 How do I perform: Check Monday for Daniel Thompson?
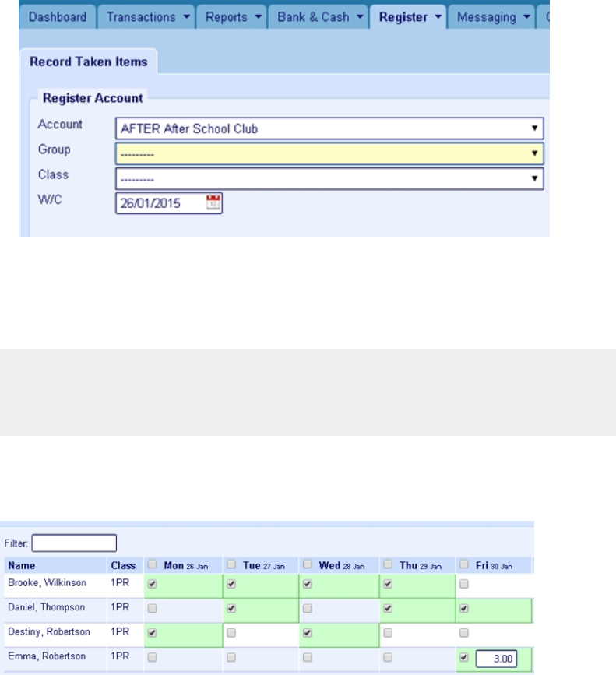point(152,608)
